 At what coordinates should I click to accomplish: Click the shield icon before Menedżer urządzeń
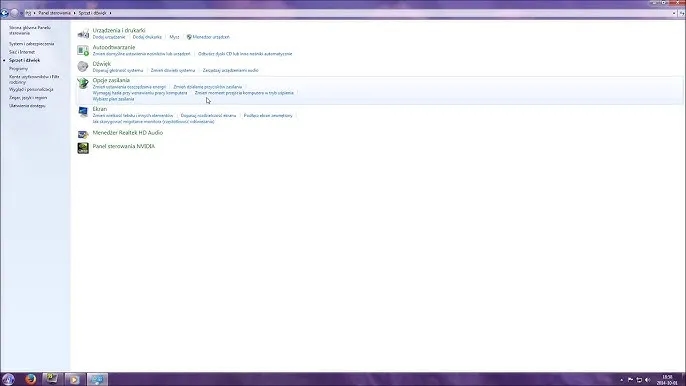pyautogui.click(x=189, y=37)
